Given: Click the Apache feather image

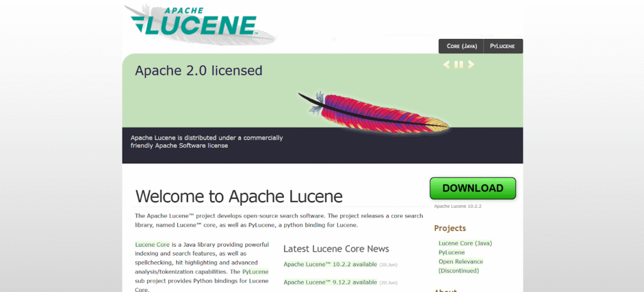Looking at the screenshot, I should (x=373, y=111).
